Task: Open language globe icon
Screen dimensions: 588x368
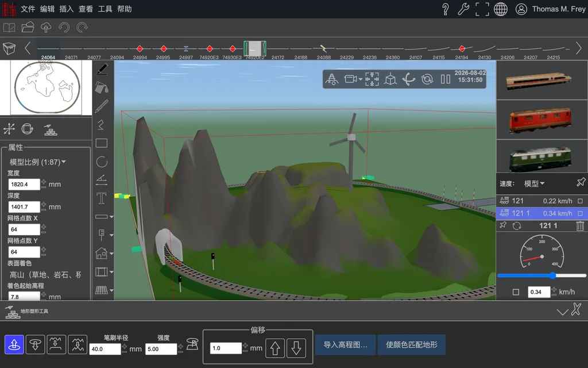Action: point(501,9)
